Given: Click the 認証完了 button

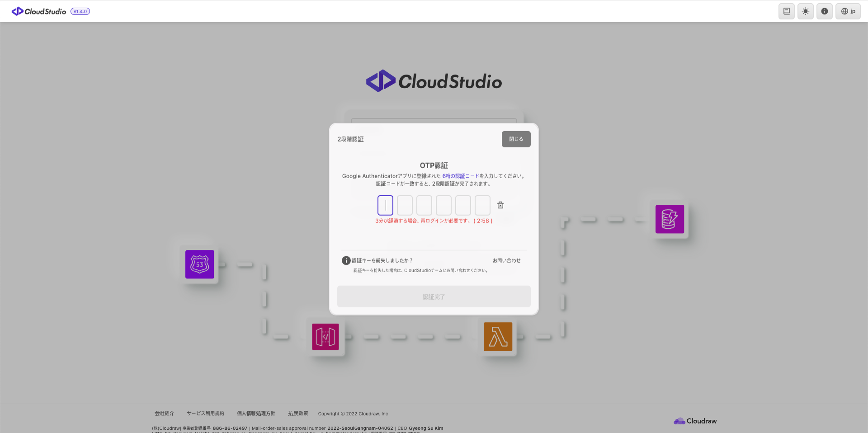Looking at the screenshot, I should [434, 297].
